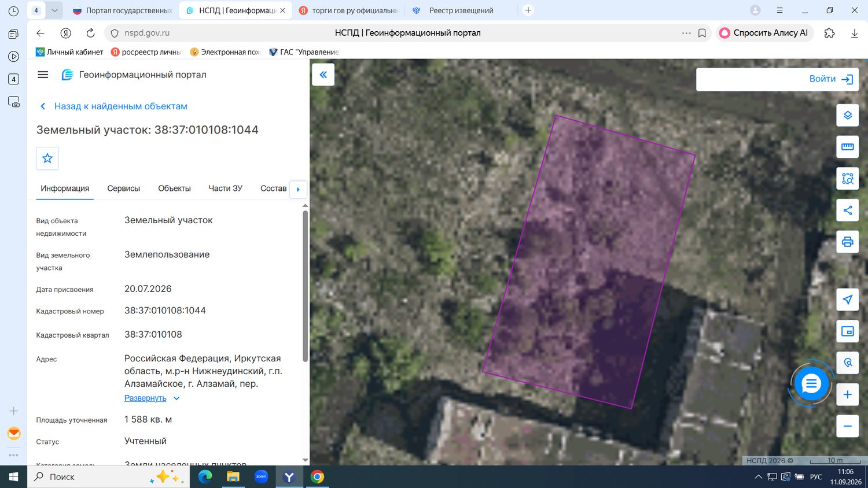Bookmark this page in the browser

(702, 33)
